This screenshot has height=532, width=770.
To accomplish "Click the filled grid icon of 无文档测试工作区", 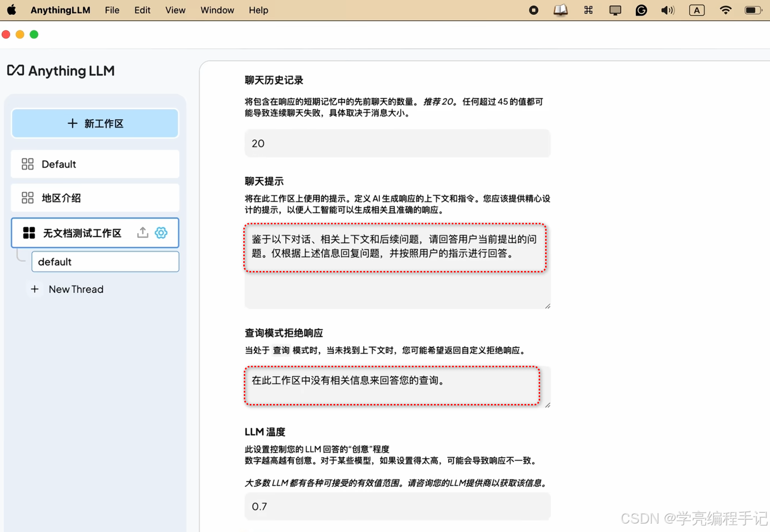I will (x=29, y=233).
